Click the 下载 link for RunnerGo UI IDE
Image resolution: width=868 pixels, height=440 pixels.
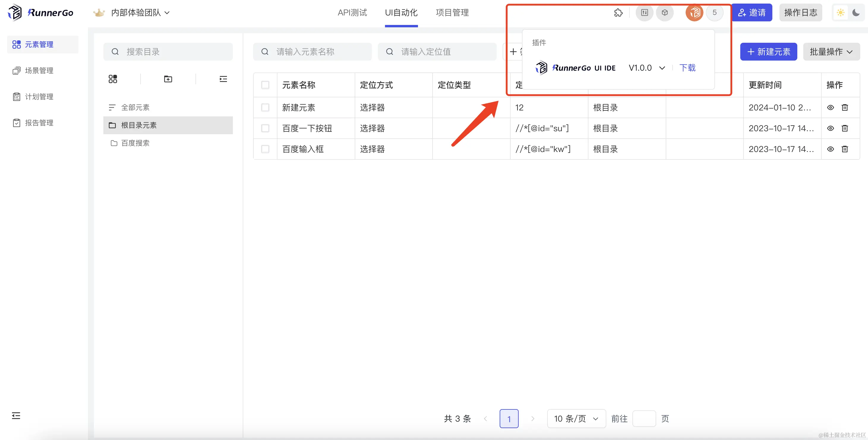click(x=687, y=68)
